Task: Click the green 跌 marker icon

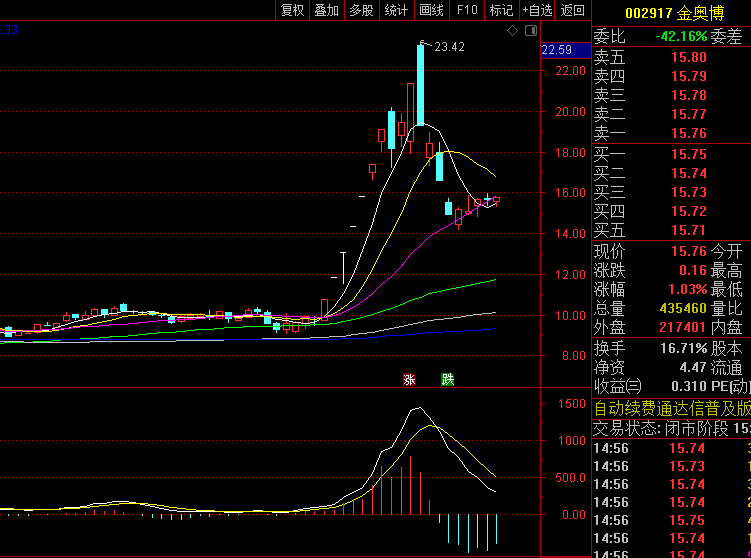Action: point(448,379)
